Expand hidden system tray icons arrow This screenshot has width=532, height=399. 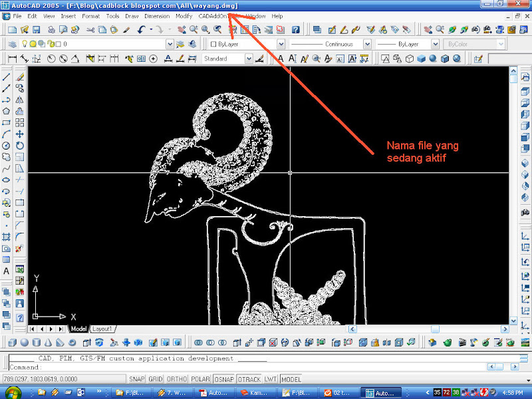pyautogui.click(x=427, y=392)
